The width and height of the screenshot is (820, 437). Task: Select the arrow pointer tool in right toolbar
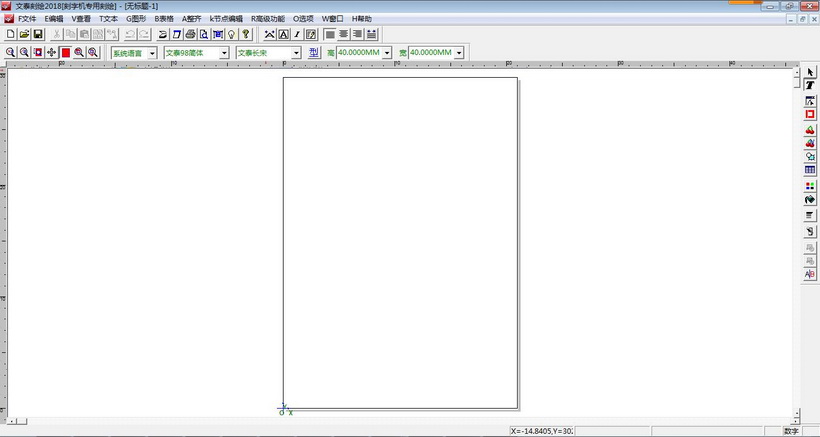[x=810, y=72]
